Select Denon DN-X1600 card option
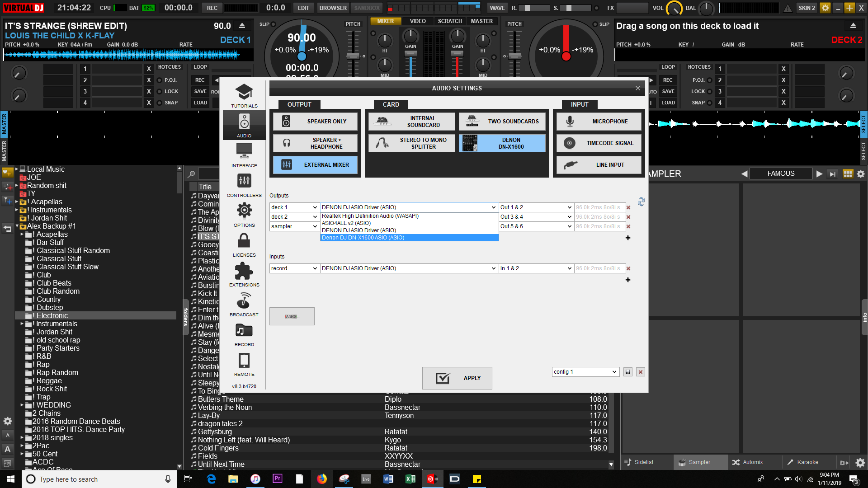Image resolution: width=868 pixels, height=488 pixels. tap(502, 143)
